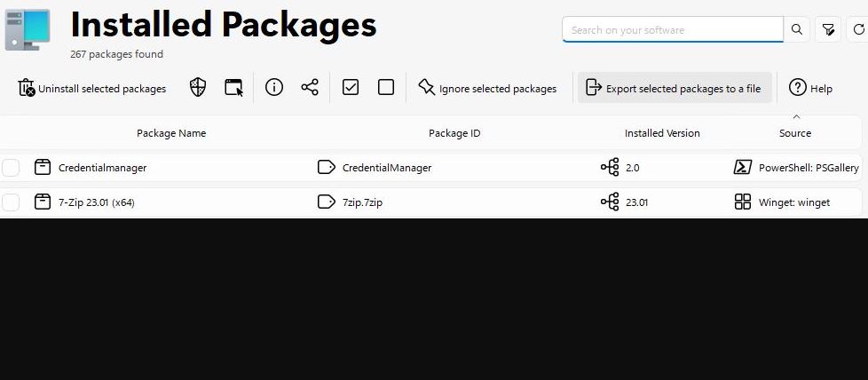Sort by Package ID column header
This screenshot has width=868, height=380.
[454, 133]
